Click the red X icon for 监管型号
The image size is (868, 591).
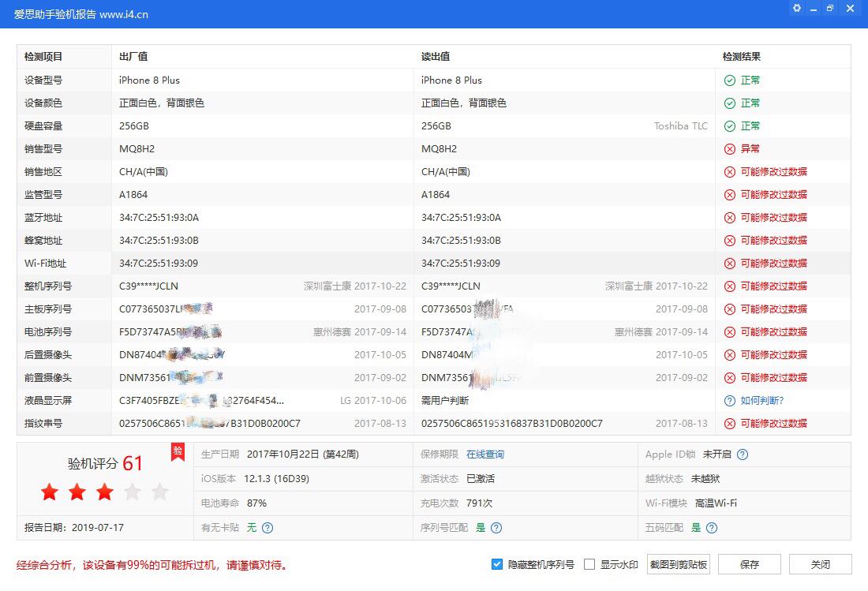pyautogui.click(x=730, y=195)
